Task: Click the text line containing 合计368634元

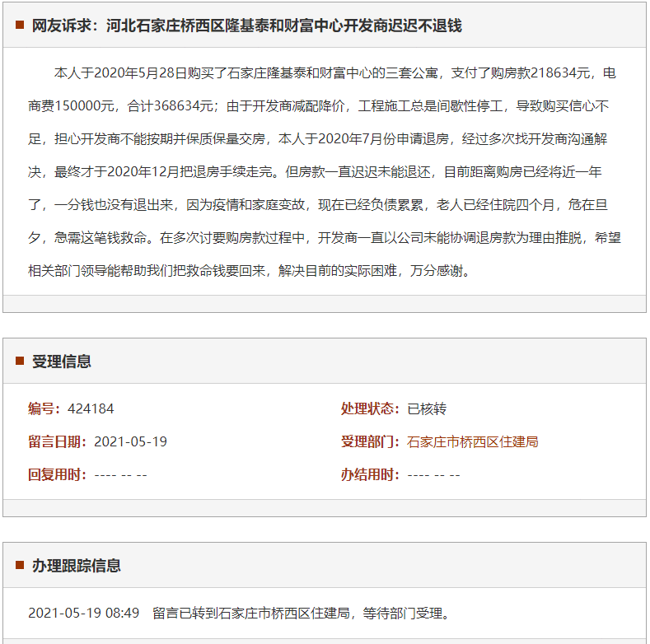Action: [318, 106]
